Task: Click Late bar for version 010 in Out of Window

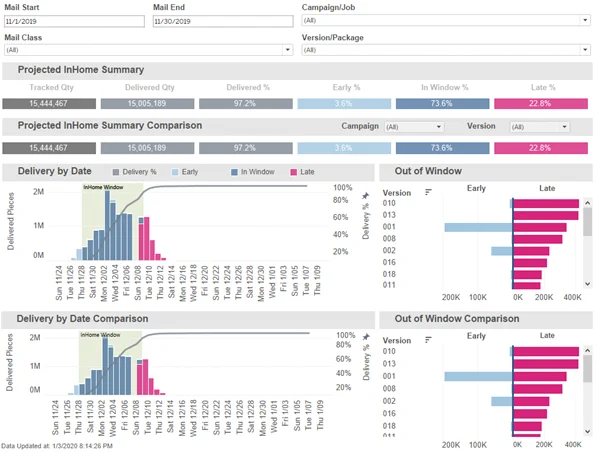Action: pos(546,204)
